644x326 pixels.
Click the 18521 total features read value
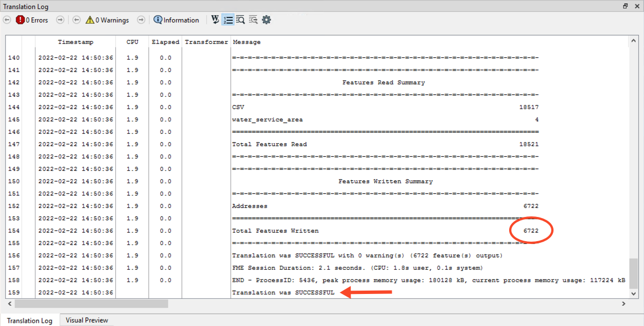point(529,144)
